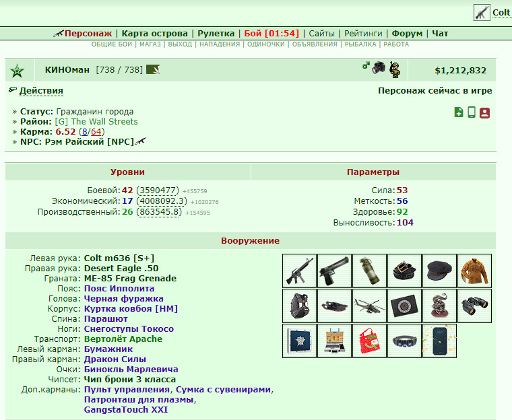Open the РЫБАЛКА submenu link
This screenshot has height=420, width=512.
[360, 44]
